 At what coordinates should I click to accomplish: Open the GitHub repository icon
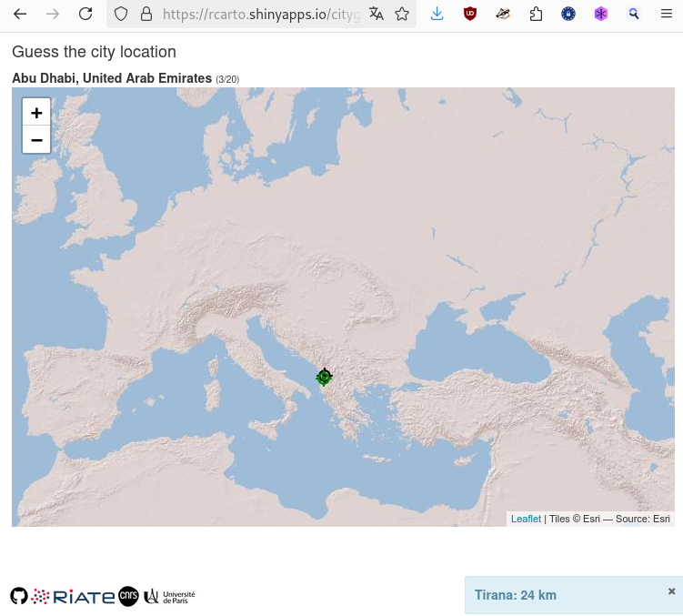19,596
